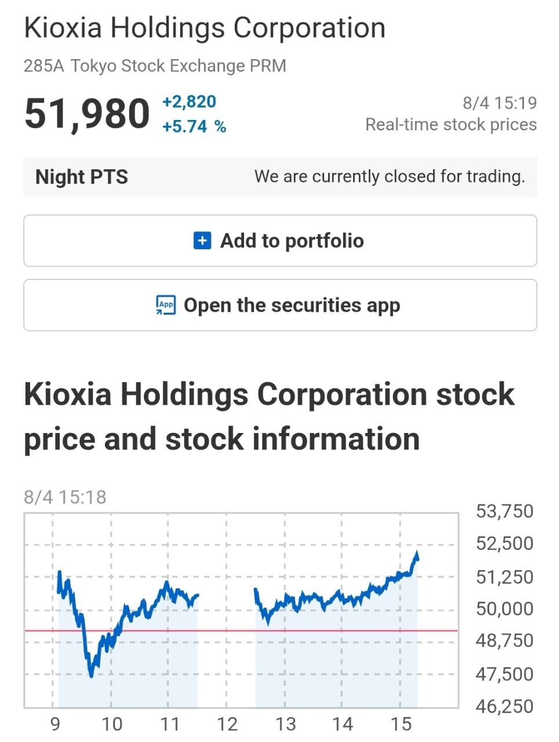Click the Kioxia Holdings Corporation title
Image resolution: width=560 pixels, height=742 pixels.
point(205,28)
